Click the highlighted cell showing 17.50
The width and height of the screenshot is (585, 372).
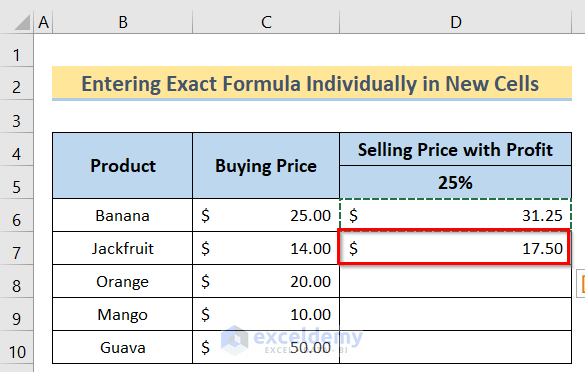454,248
